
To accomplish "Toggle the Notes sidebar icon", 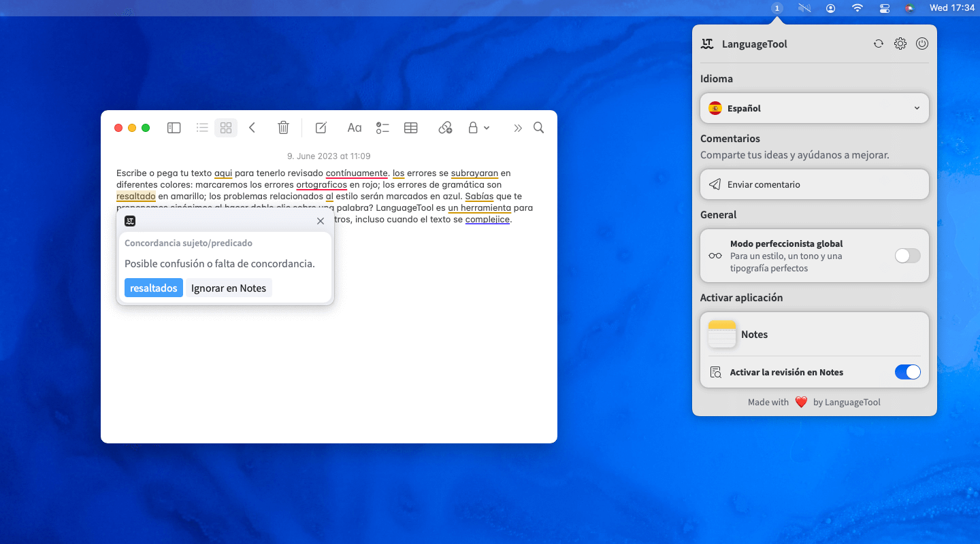I will point(174,128).
